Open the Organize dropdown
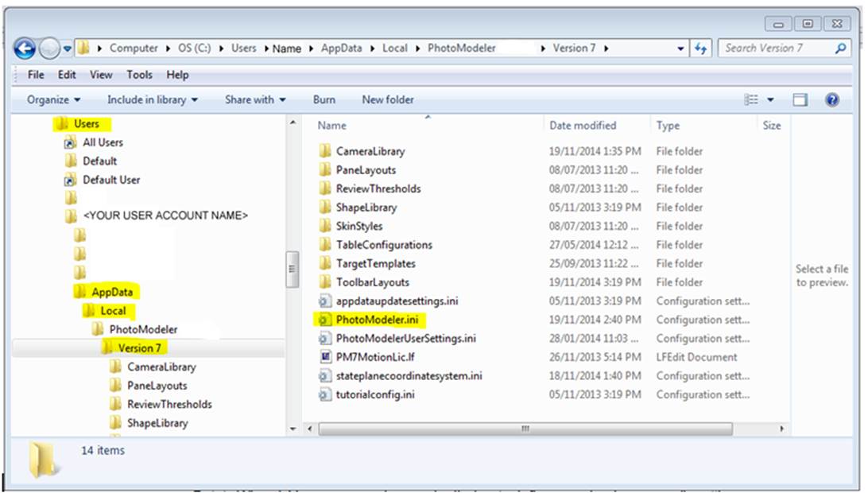The height and width of the screenshot is (493, 868). (53, 100)
